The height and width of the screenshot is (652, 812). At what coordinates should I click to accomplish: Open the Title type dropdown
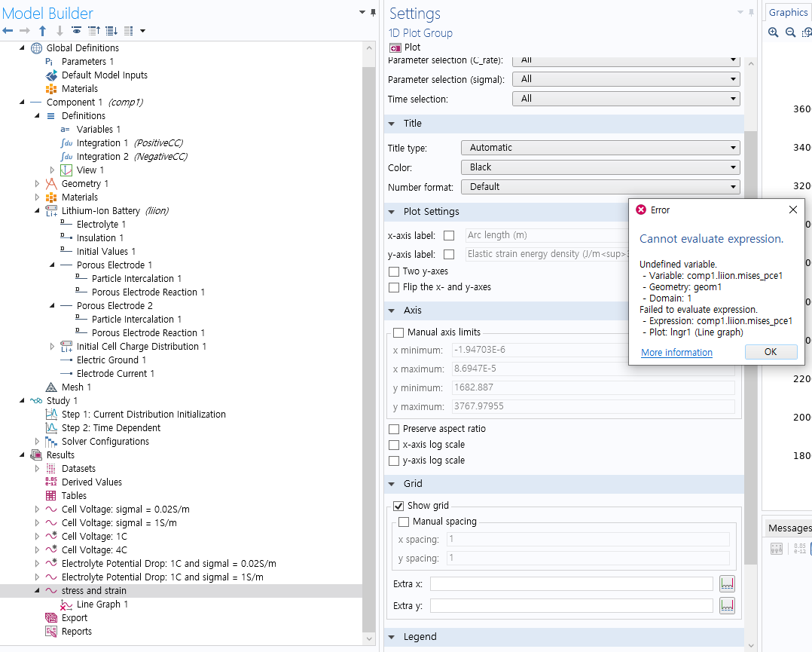pos(600,148)
